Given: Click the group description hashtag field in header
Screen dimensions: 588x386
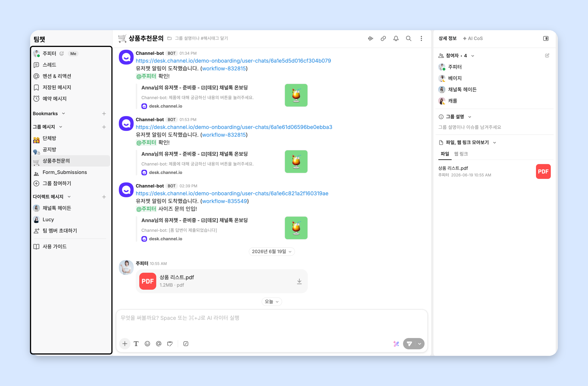Looking at the screenshot, I should pos(201,39).
